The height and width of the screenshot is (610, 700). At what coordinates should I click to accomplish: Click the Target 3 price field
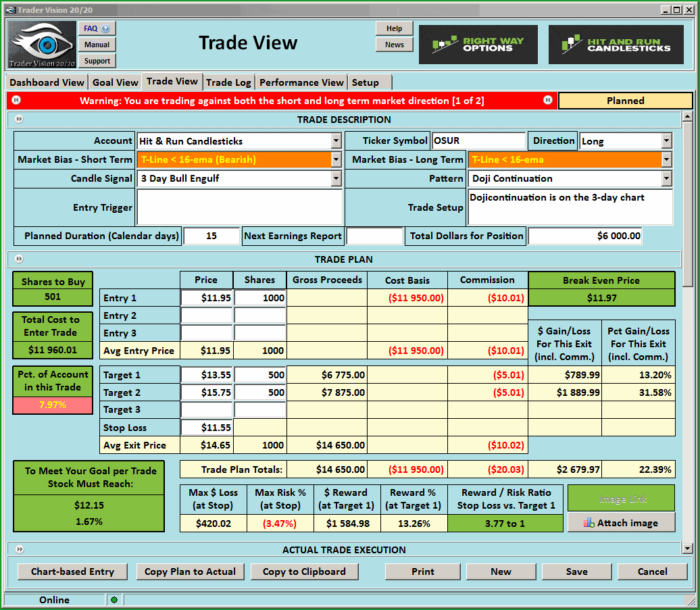click(x=207, y=409)
